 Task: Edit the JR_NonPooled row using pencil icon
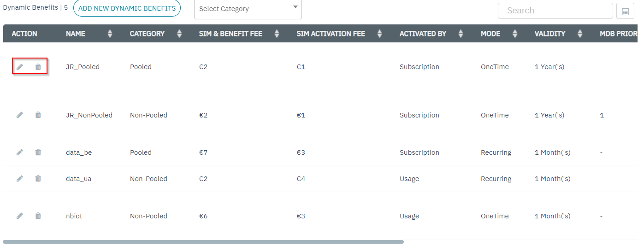(x=20, y=115)
